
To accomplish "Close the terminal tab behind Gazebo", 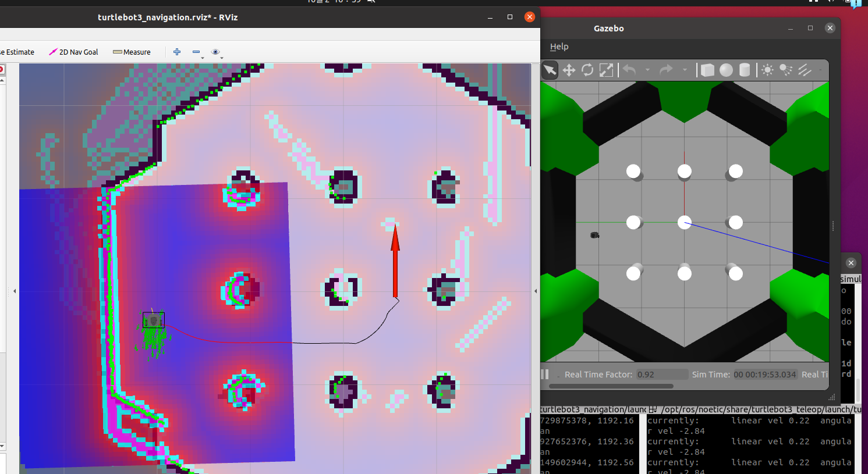I will coord(851,263).
